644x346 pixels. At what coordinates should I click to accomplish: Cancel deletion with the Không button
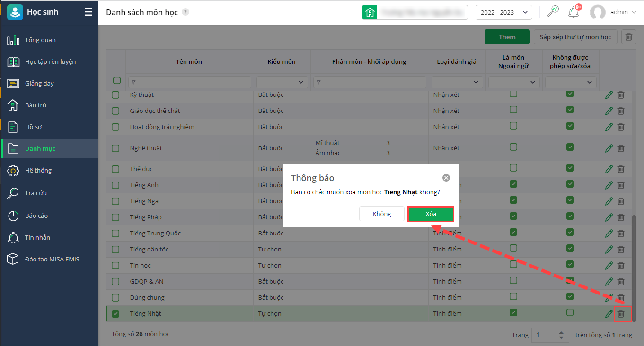click(x=382, y=214)
